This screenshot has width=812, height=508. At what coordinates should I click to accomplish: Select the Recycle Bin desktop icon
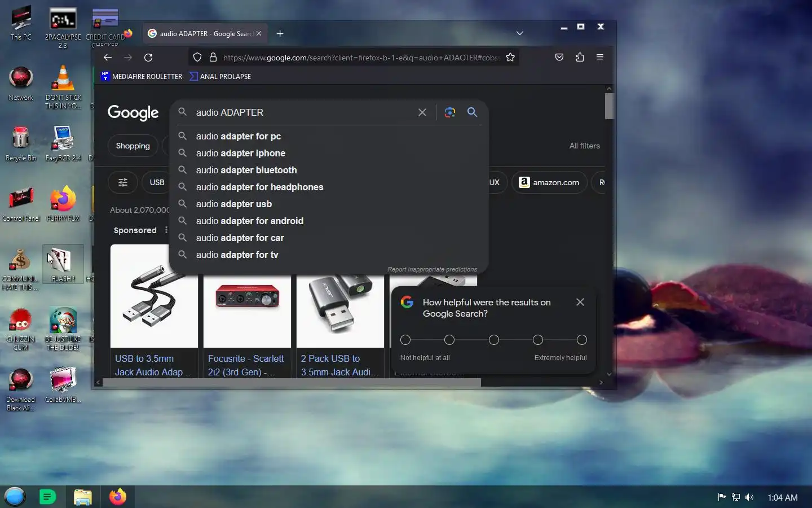point(21,144)
